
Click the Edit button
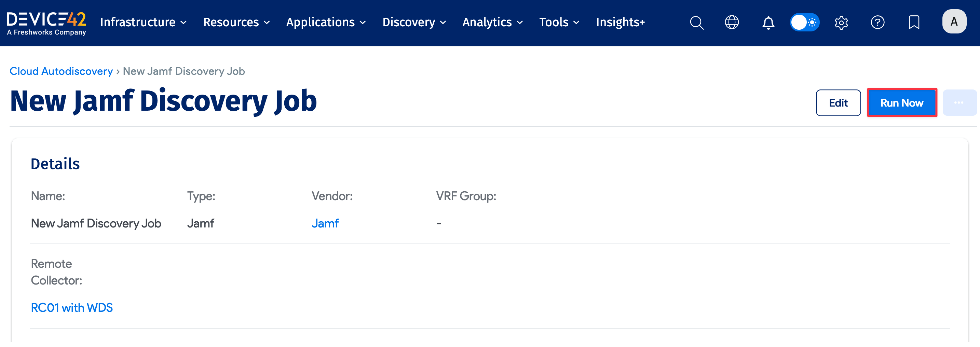coord(838,103)
